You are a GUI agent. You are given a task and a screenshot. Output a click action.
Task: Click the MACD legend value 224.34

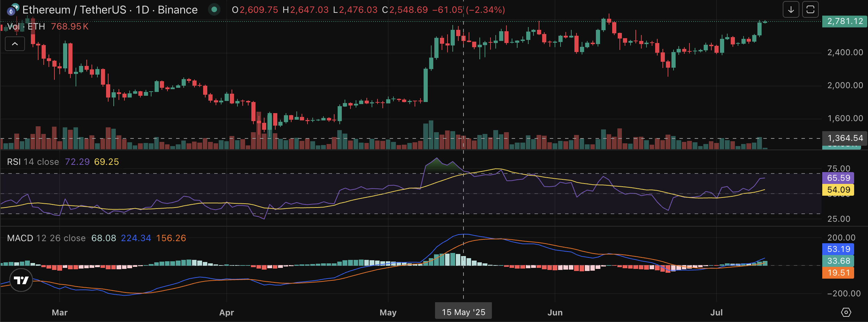pos(136,238)
